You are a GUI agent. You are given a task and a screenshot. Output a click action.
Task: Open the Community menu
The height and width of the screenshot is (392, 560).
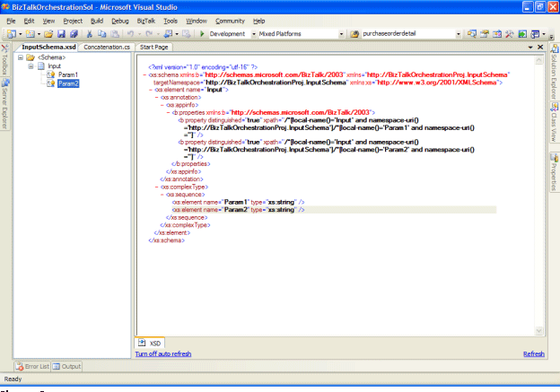(x=230, y=21)
